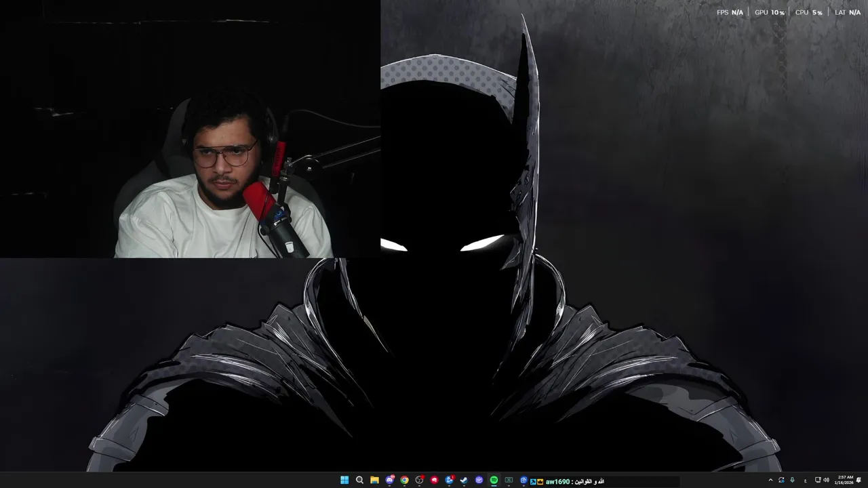Open the network display tray icon
The width and height of the screenshot is (868, 488).
818,480
